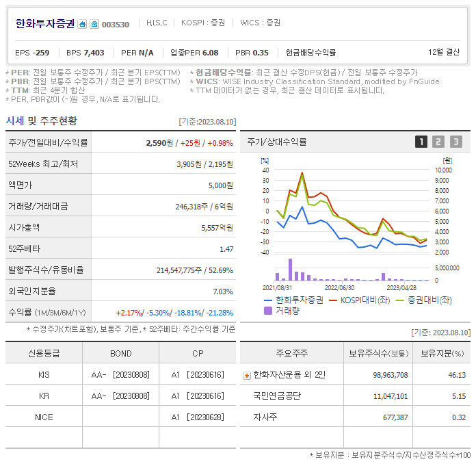Click the KOSPI : 증권 classification
476x466 pixels.
[203, 23]
